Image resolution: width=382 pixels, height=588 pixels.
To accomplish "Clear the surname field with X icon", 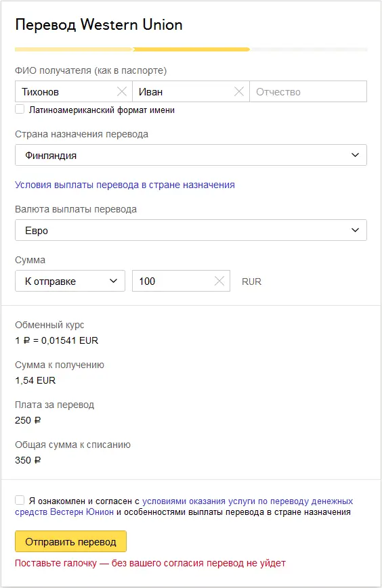I will tap(122, 91).
